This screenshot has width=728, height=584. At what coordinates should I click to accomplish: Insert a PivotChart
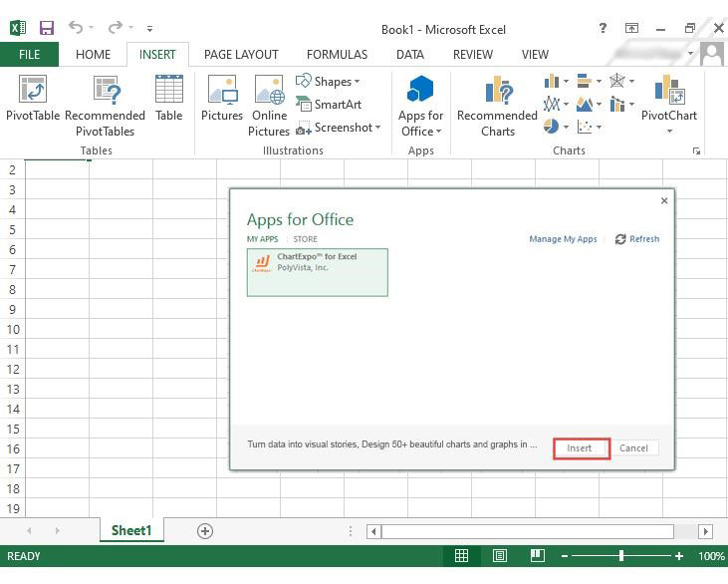(x=669, y=104)
